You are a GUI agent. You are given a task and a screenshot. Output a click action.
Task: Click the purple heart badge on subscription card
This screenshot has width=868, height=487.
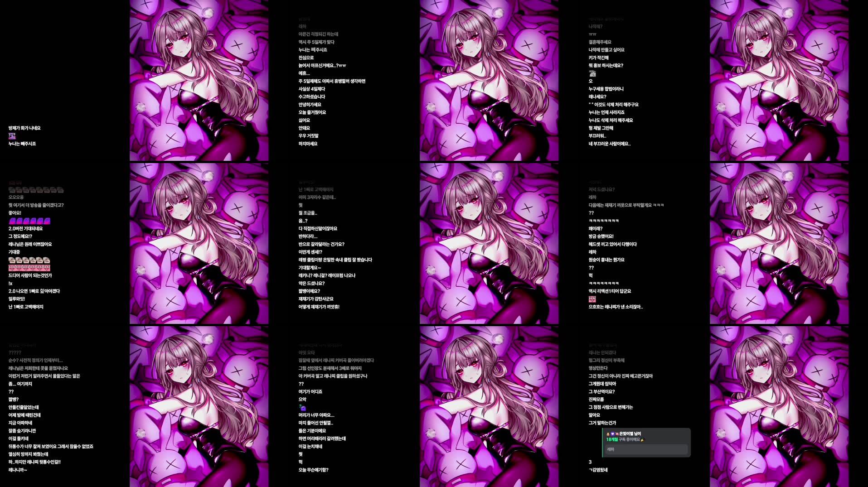point(612,434)
